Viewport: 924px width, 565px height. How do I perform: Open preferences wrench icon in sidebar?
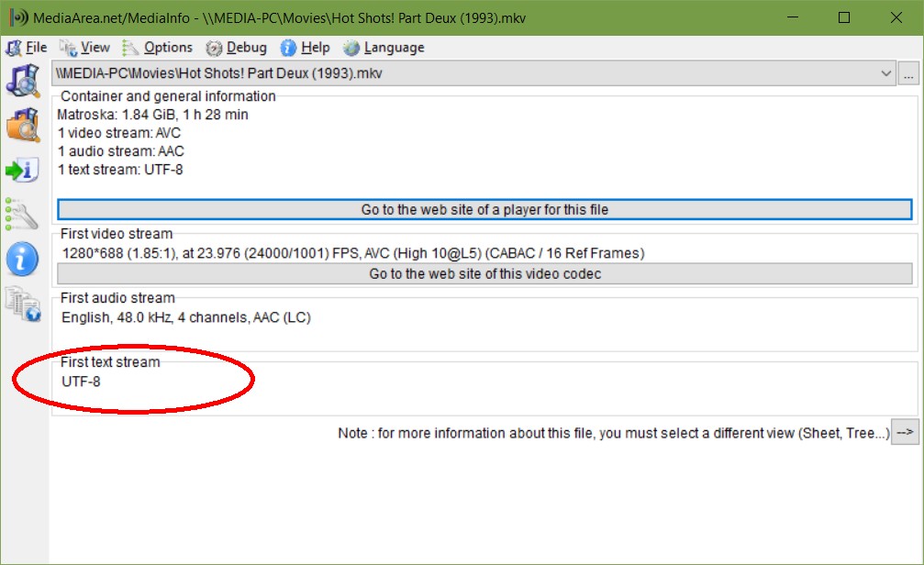pos(22,214)
